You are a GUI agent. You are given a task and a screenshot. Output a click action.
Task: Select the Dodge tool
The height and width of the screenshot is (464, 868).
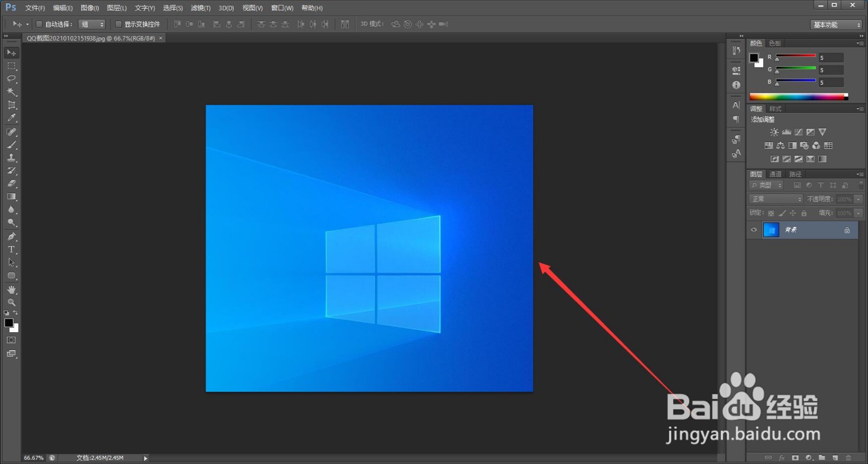[x=11, y=223]
